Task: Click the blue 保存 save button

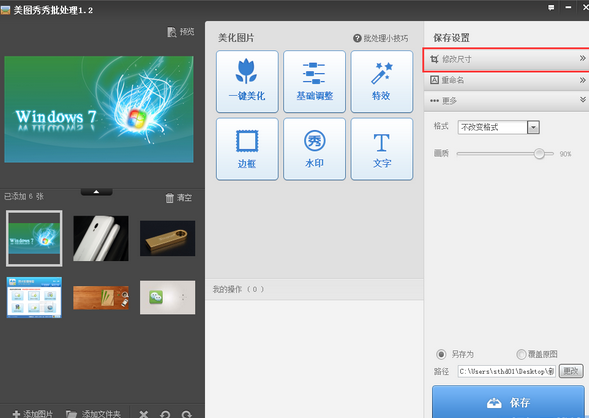Action: click(x=508, y=402)
